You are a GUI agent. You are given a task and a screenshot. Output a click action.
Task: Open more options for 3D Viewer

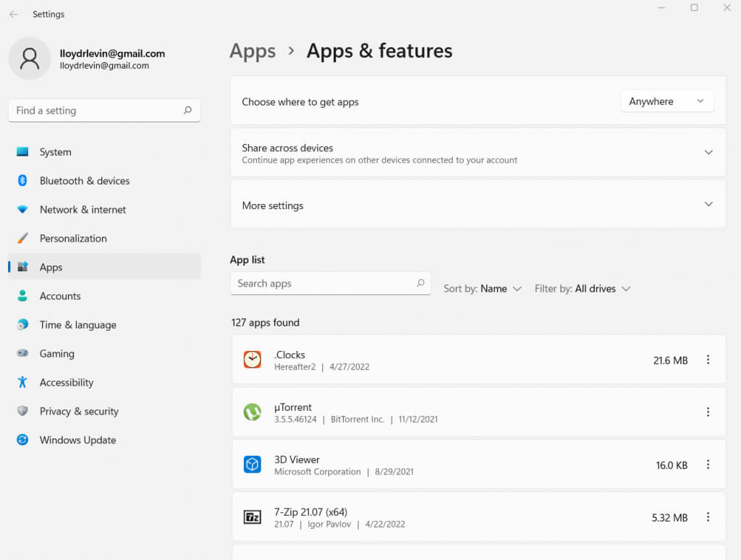[708, 464]
